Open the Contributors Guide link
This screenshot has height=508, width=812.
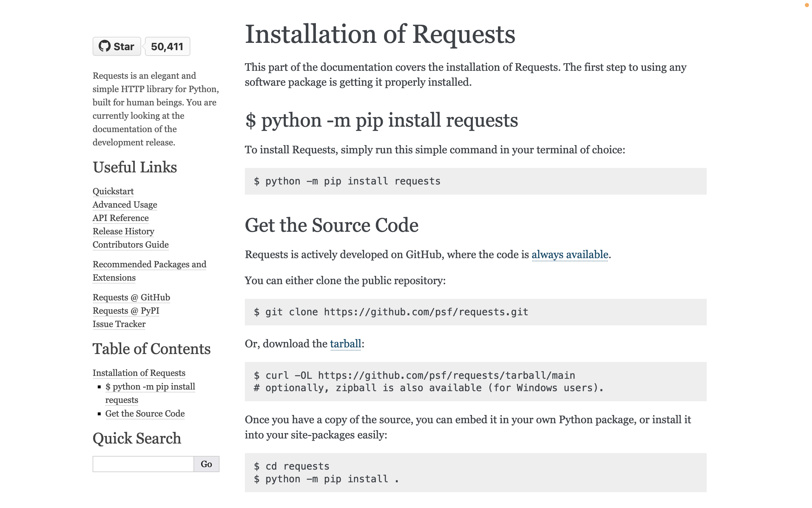(131, 244)
